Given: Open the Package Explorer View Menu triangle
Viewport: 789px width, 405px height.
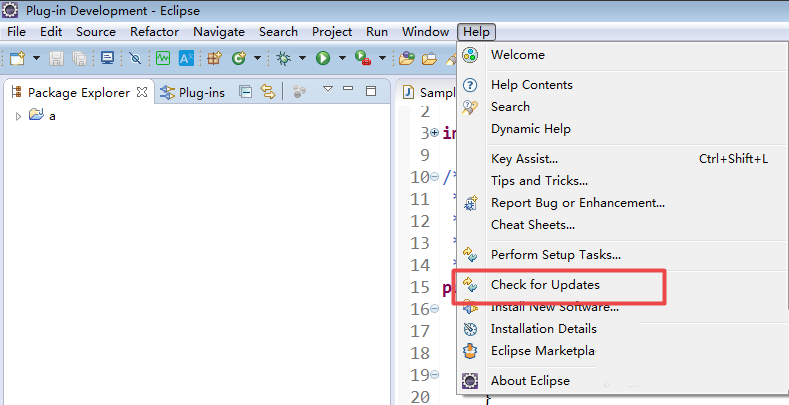Looking at the screenshot, I should pos(328,89).
